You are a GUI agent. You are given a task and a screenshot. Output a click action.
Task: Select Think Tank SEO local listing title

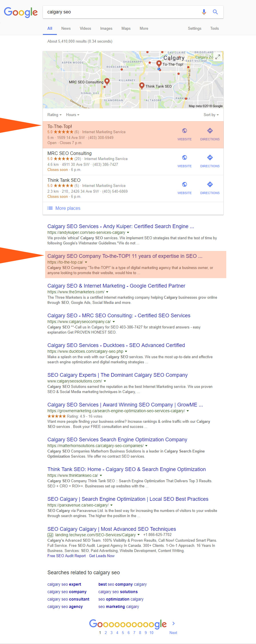click(64, 180)
